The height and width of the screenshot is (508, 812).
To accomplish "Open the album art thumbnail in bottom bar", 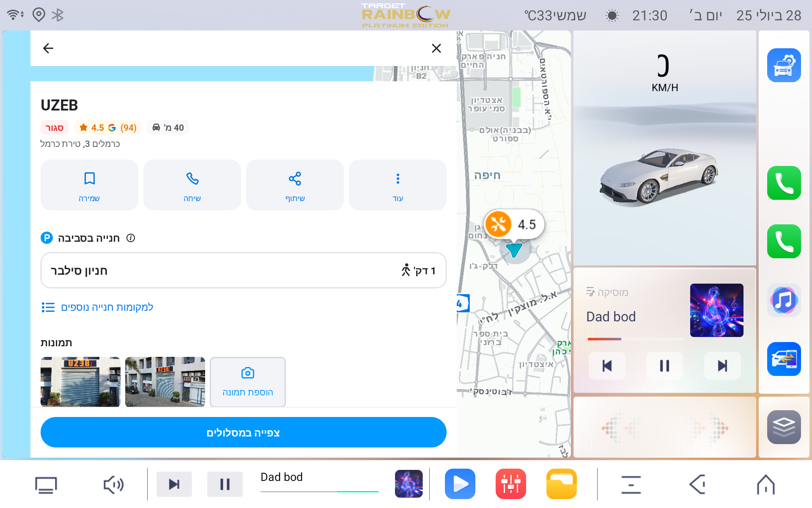I will (409, 484).
